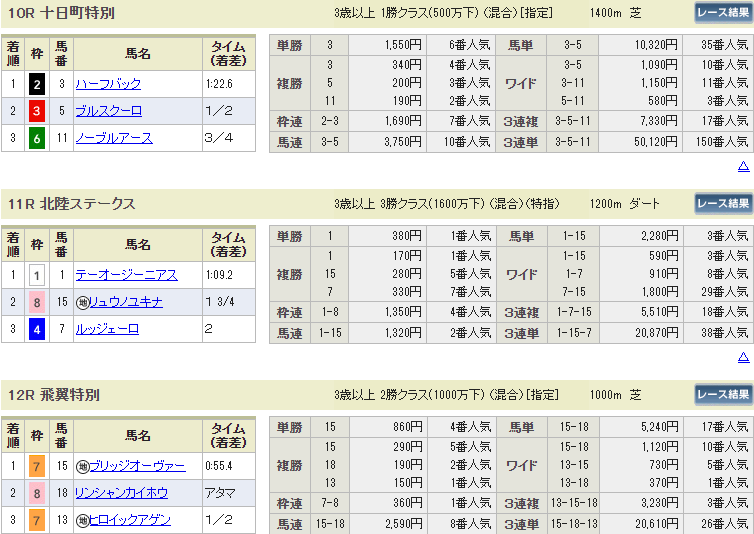Click white frame 1 badge for テーオージーニアス
754x534 pixels.
click(37, 275)
